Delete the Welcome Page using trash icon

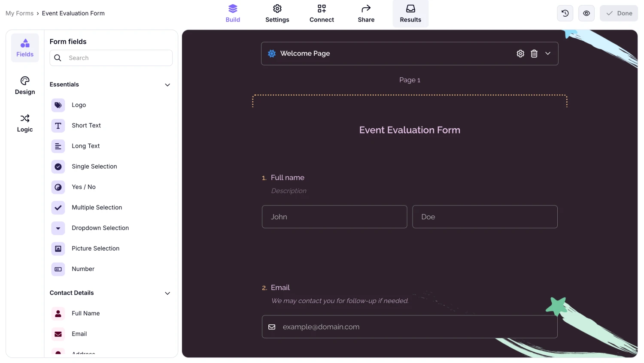[x=534, y=53]
